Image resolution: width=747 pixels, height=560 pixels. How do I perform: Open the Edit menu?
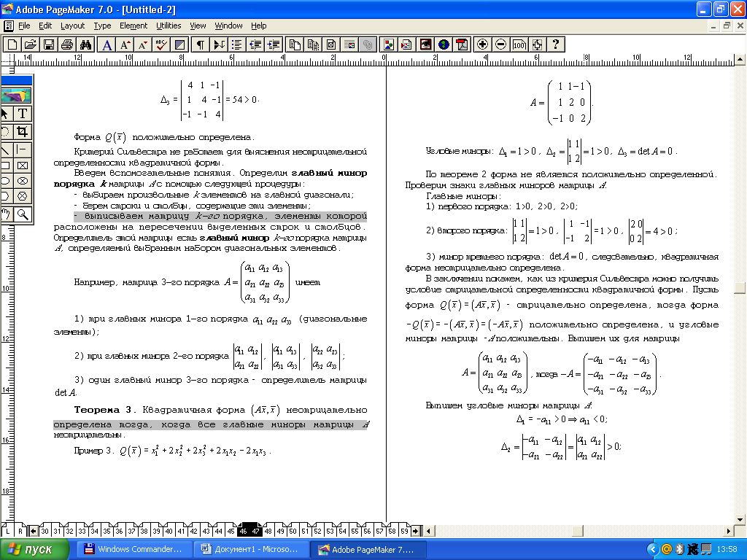point(45,26)
